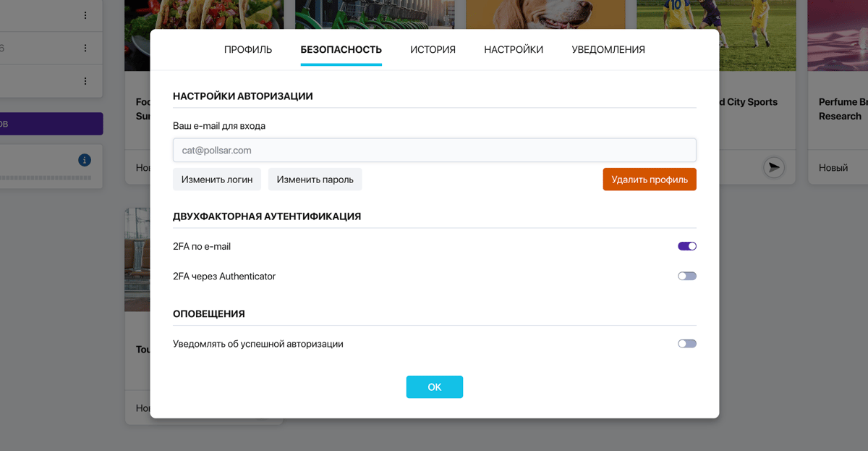
Task: Open the Настройки tab
Action: (514, 50)
